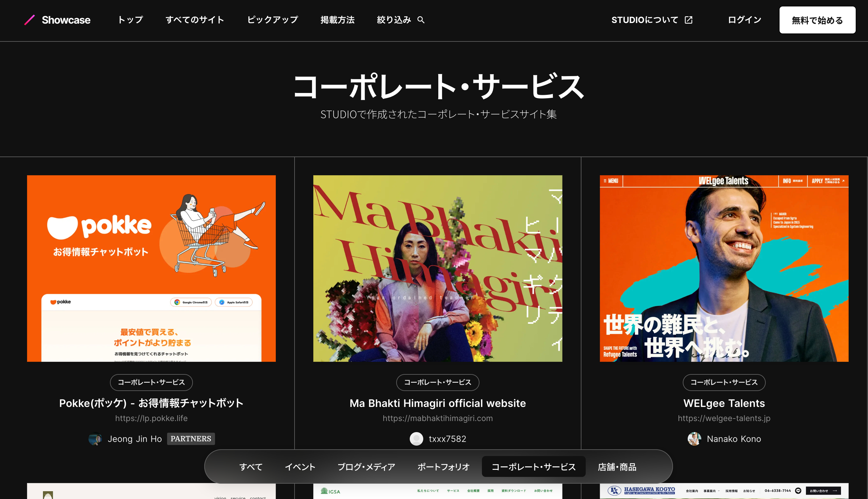
Task: Click the external link icon next to STUDIOについて
Action: pyautogui.click(x=689, y=20)
